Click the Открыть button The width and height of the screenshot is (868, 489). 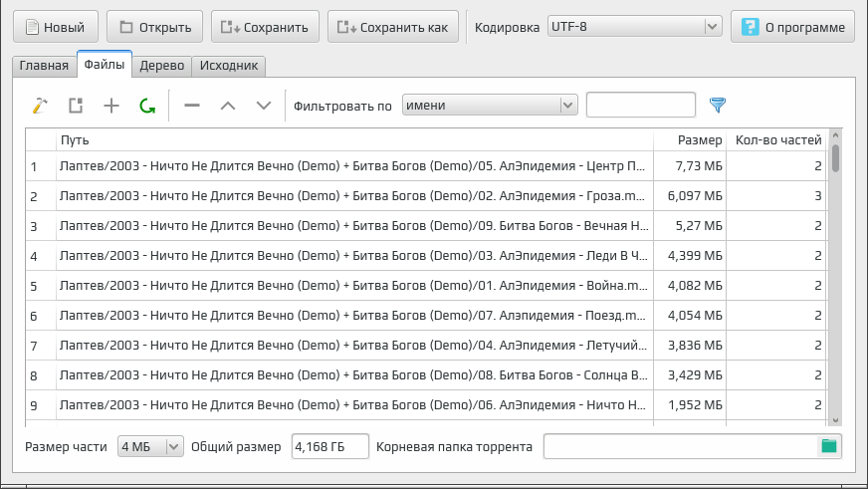point(155,27)
